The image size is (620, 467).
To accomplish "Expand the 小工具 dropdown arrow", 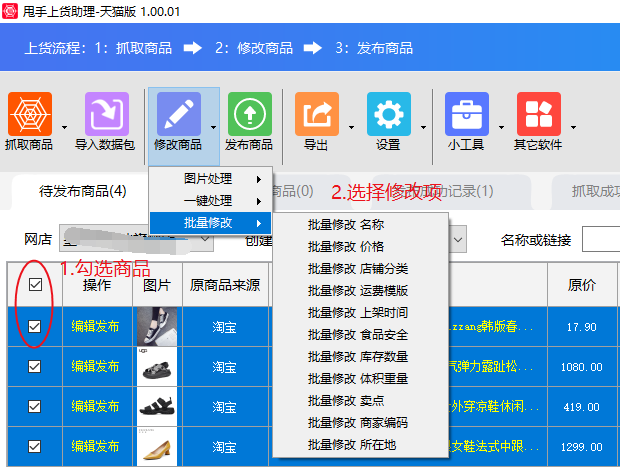I will point(501,127).
